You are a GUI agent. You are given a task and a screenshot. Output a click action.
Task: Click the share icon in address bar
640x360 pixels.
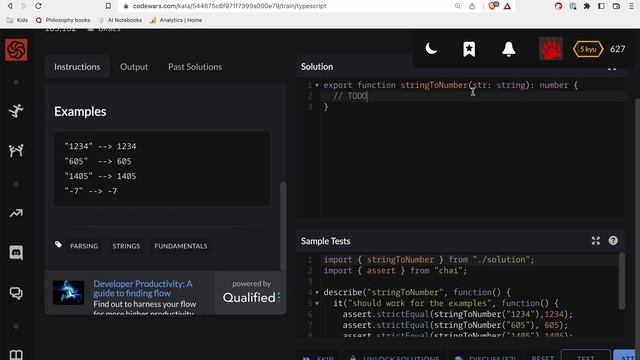pyautogui.click(x=472, y=6)
